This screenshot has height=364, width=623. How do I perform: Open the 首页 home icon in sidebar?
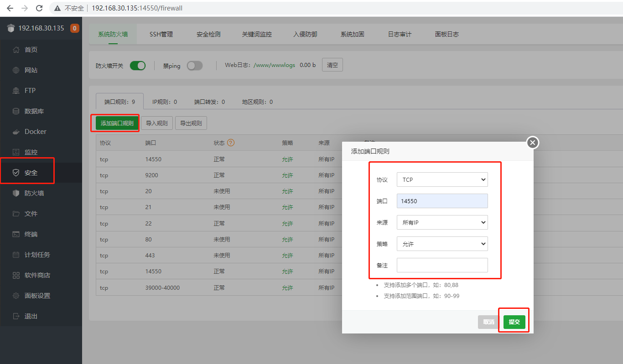(16, 50)
